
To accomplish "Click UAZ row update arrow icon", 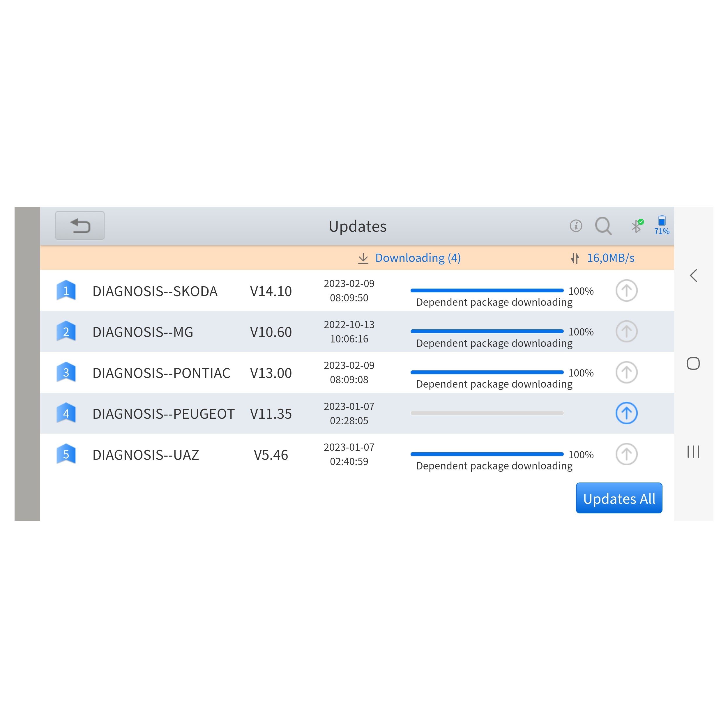I will point(626,454).
